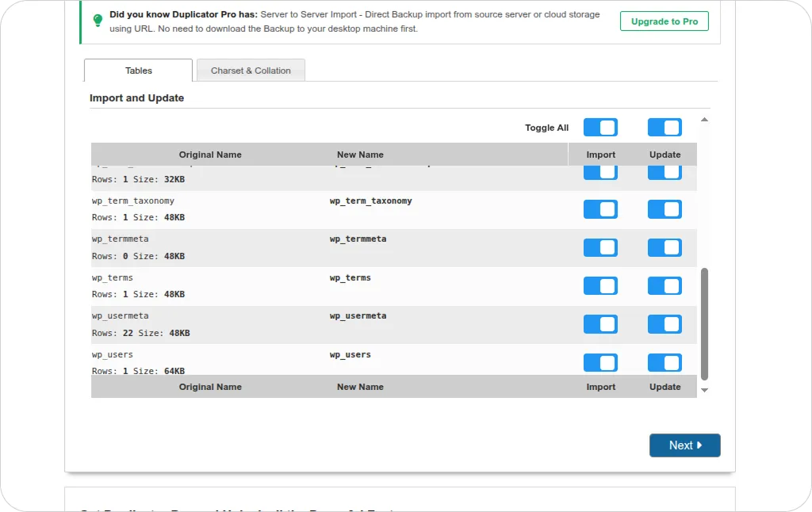
Task: Click the original name wp_users
Action: click(x=113, y=354)
